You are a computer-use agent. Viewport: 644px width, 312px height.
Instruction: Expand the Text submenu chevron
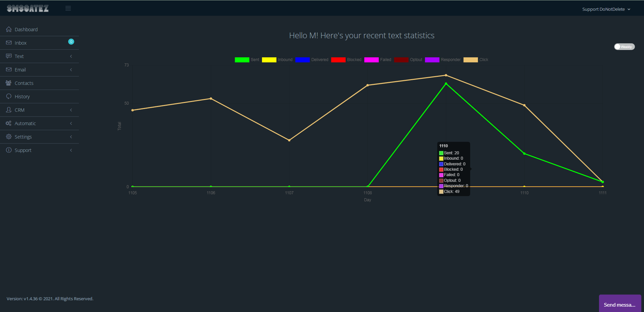71,56
